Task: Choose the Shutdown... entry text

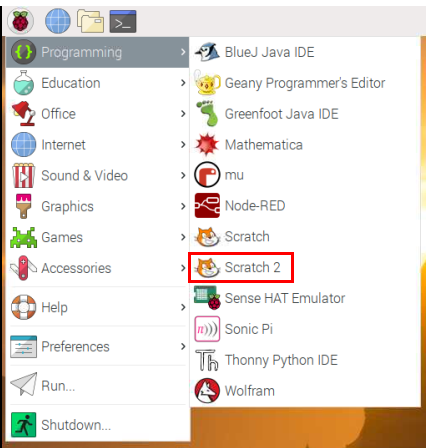Action: (x=76, y=425)
